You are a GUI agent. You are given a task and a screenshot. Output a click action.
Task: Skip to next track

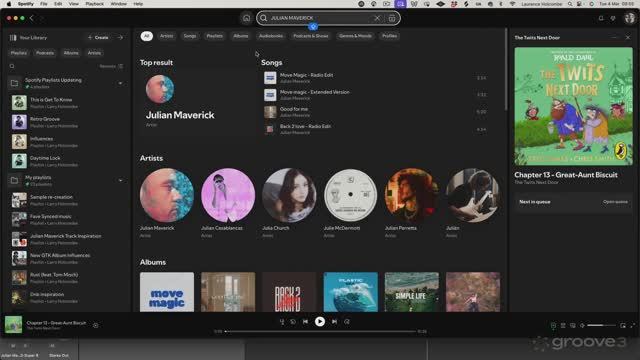coord(334,322)
